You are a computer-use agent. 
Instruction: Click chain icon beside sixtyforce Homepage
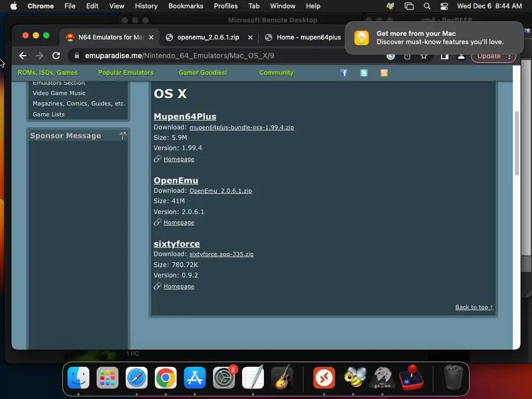157,286
